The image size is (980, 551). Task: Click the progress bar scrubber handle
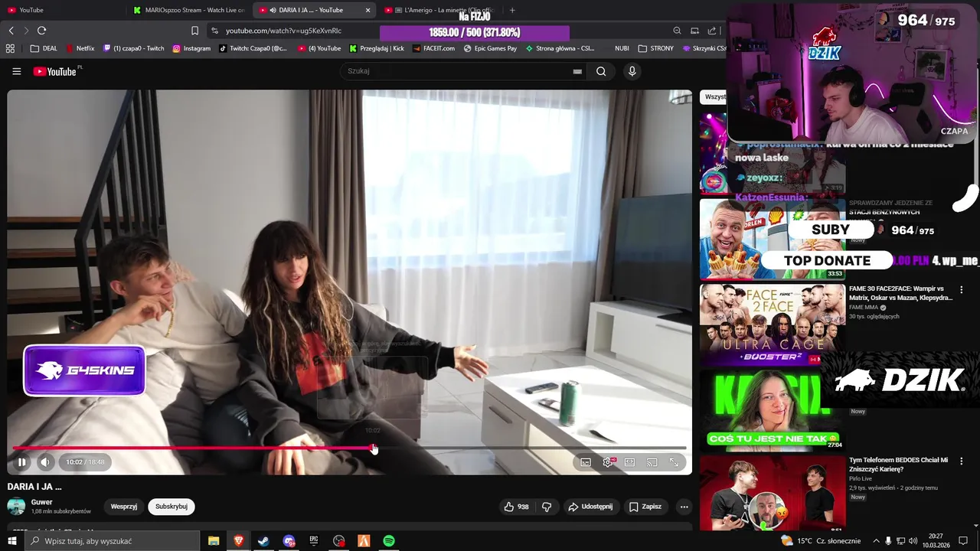[374, 448]
